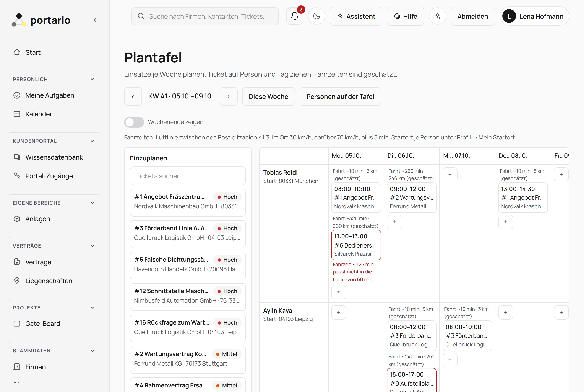584x392 pixels.
Task: Open Tobias Reidl's Monday 08:00–10:00 appointment
Action: (x=356, y=198)
